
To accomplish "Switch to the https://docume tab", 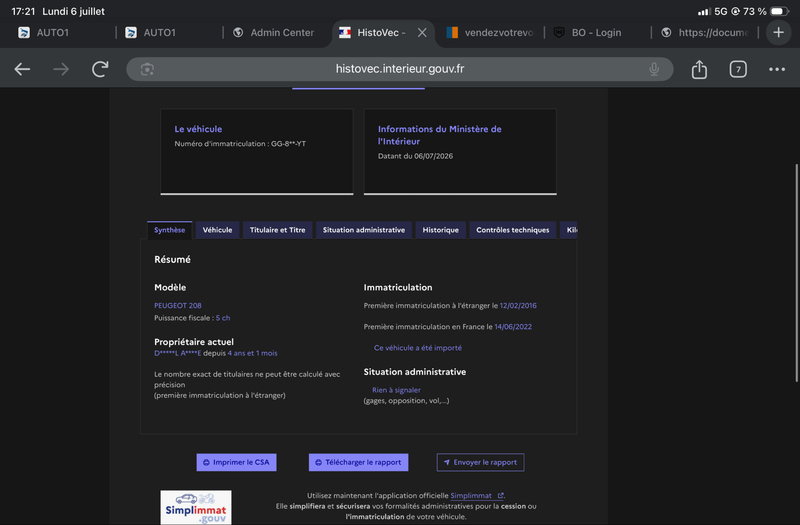I will [704, 33].
